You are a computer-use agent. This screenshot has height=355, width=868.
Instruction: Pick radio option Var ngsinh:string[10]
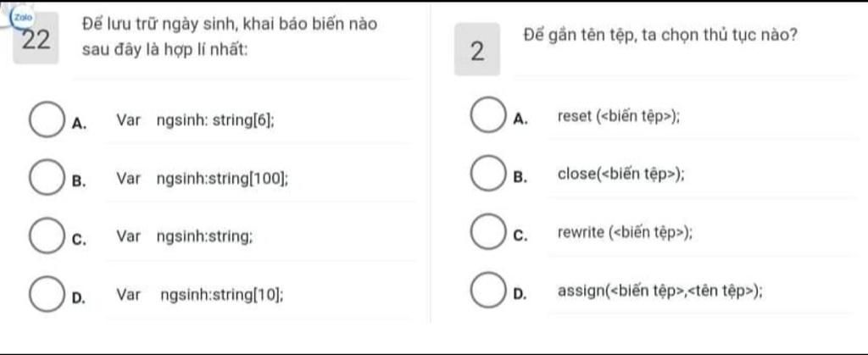tap(45, 296)
